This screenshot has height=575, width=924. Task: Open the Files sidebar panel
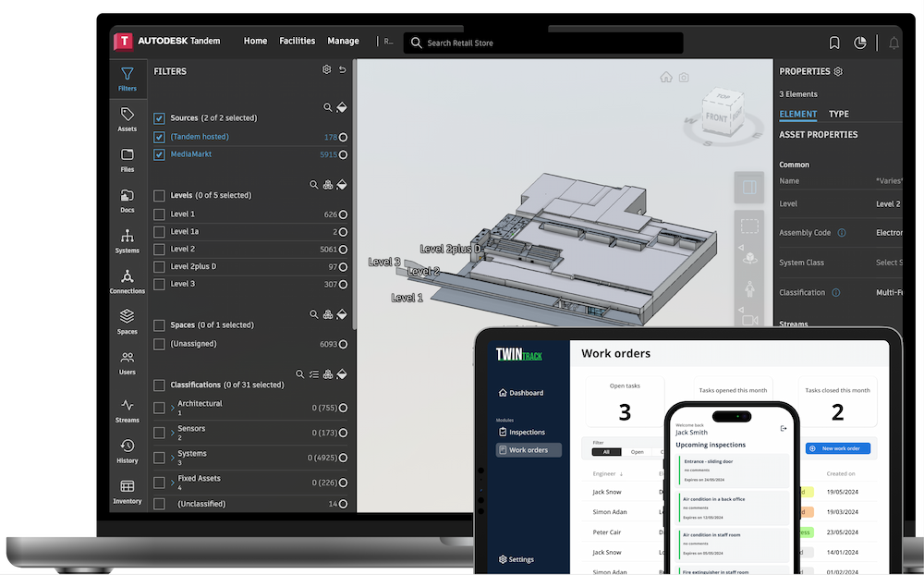pyautogui.click(x=128, y=160)
